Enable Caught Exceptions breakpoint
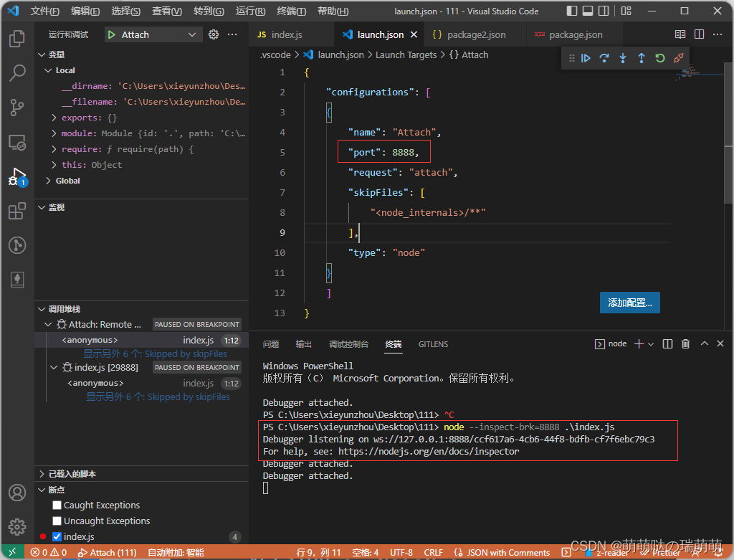 pos(57,506)
